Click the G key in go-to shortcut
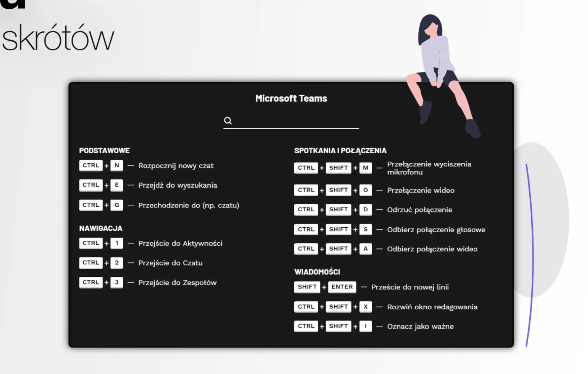588x374 pixels. (x=117, y=205)
